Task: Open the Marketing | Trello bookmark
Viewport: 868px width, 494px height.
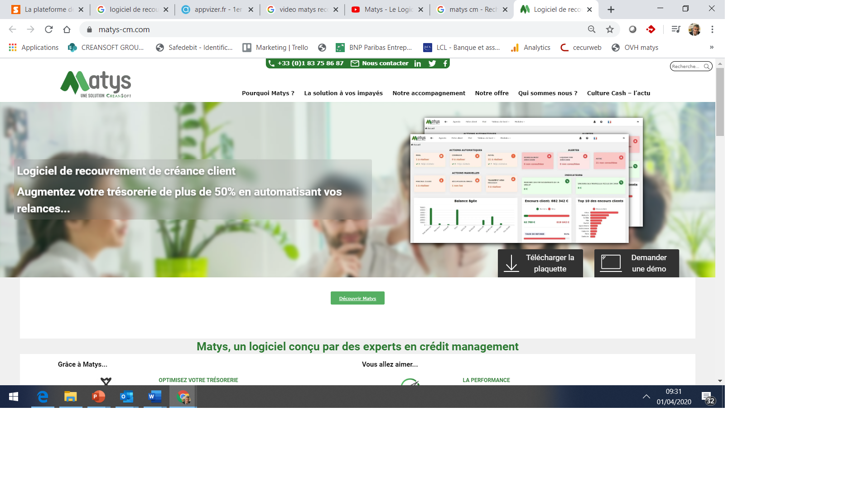Action: point(275,47)
